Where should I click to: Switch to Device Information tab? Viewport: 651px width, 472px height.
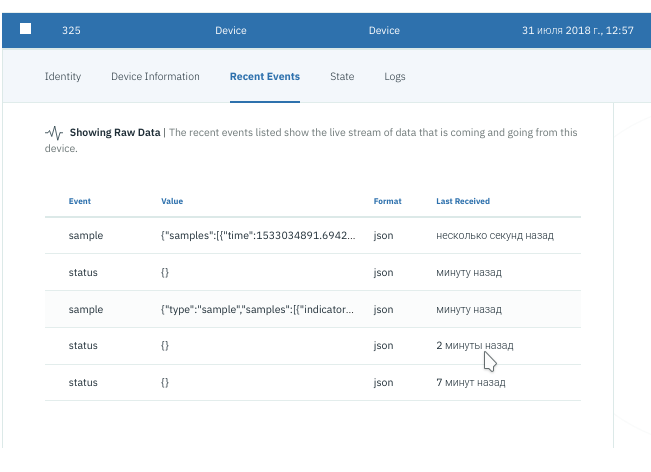(155, 76)
